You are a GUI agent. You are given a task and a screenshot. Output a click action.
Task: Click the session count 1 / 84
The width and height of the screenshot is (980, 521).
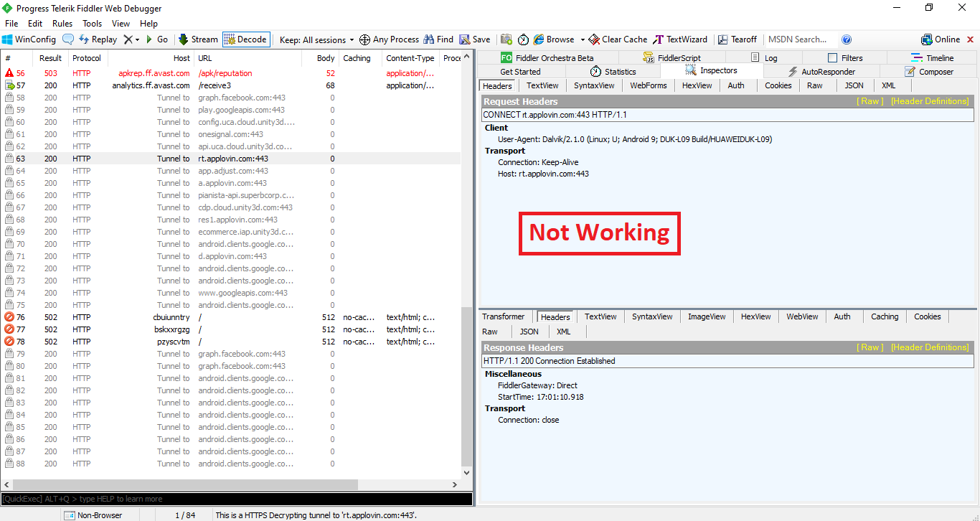[x=185, y=515]
